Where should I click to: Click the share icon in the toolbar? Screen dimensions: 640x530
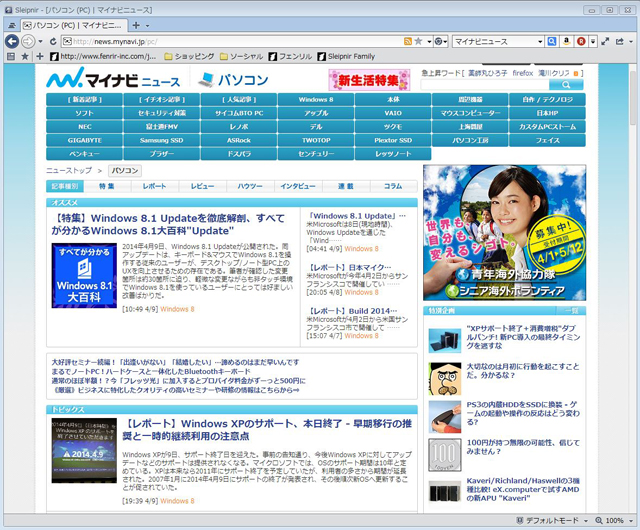[x=620, y=41]
